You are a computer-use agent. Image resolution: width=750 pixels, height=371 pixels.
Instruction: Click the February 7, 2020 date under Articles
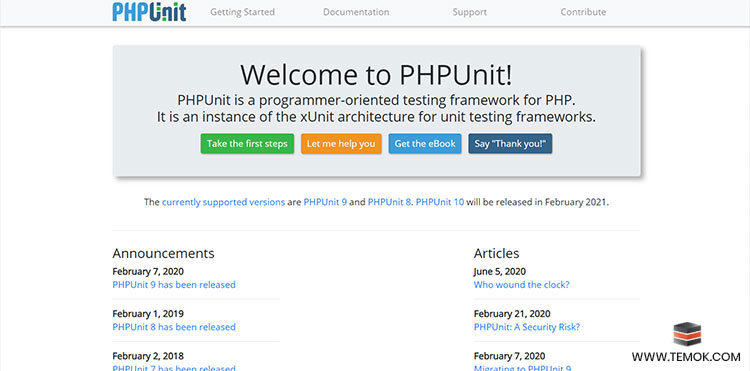pyautogui.click(x=509, y=356)
